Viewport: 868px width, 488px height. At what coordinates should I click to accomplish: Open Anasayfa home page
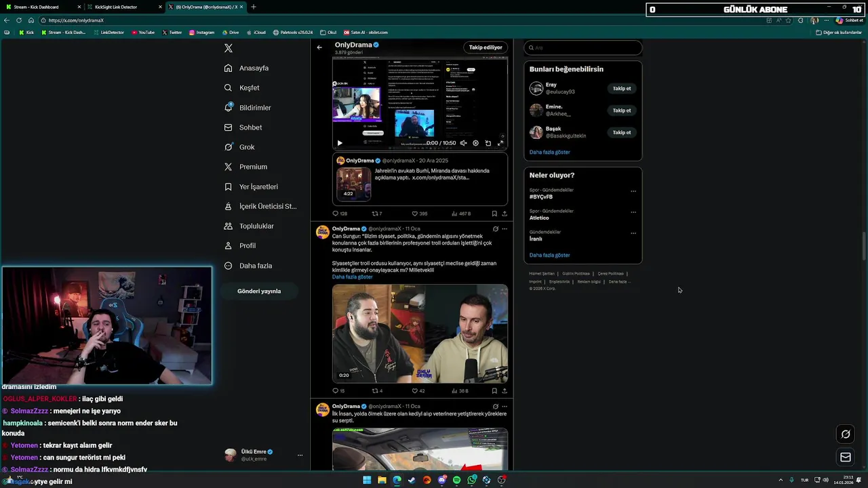[x=247, y=68]
